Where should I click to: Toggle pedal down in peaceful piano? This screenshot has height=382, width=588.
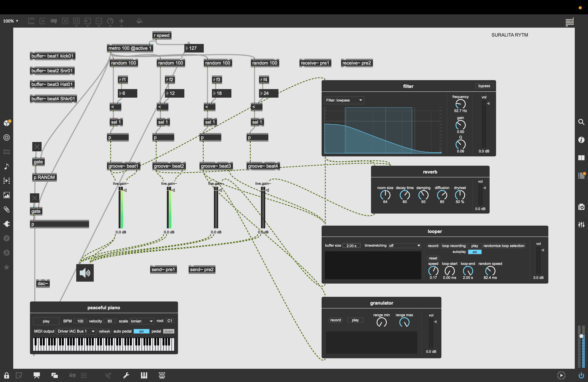(x=169, y=331)
